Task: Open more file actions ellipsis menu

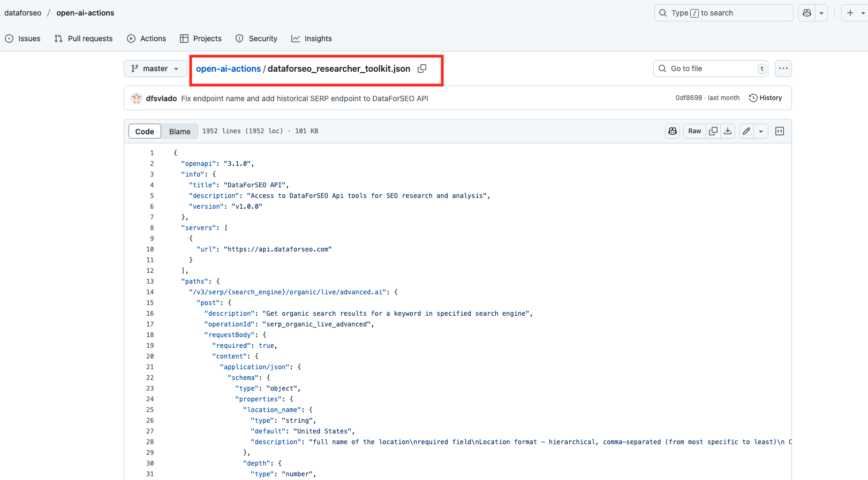Action: point(783,68)
